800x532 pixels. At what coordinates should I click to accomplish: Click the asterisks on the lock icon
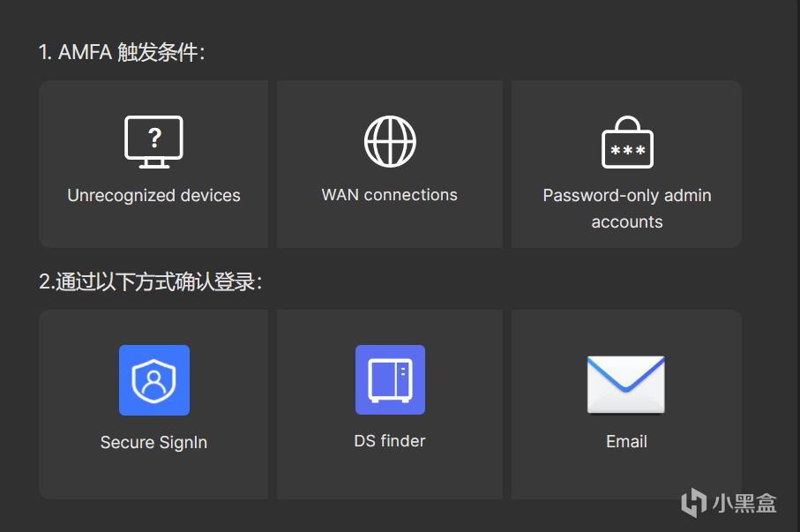627,151
